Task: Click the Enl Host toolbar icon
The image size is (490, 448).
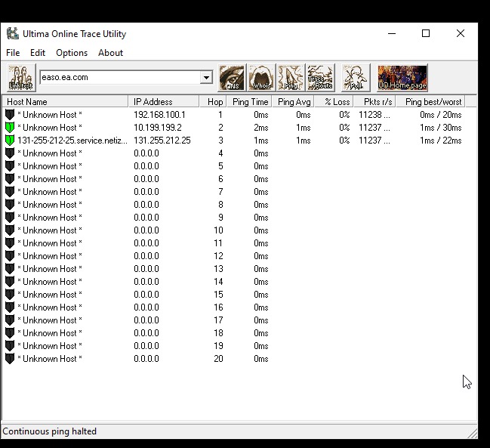Action: point(21,78)
